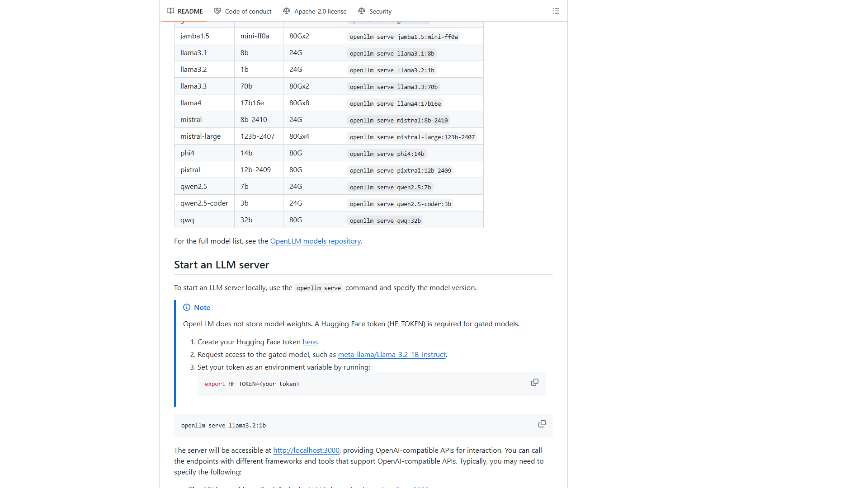Screen dimensions: 868x488
Task: Follow the Hugging Face token 'here' link
Action: tap(310, 342)
